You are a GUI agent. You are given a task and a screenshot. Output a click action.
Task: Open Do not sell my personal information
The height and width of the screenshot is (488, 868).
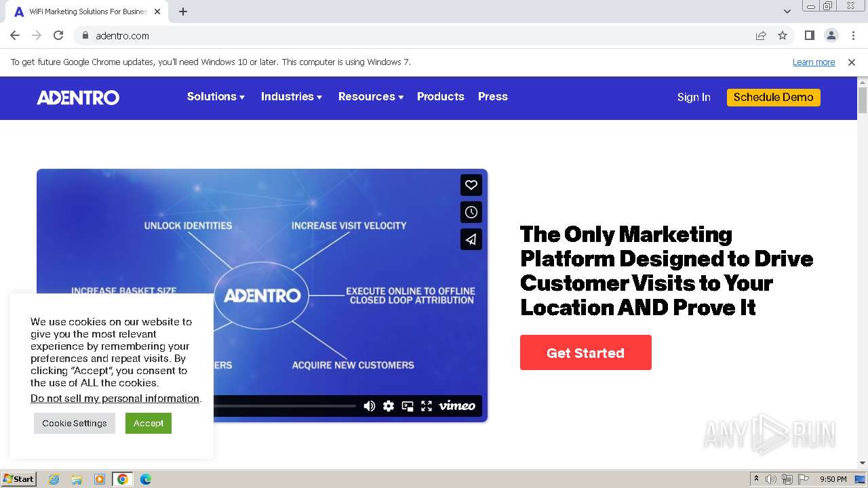click(115, 399)
